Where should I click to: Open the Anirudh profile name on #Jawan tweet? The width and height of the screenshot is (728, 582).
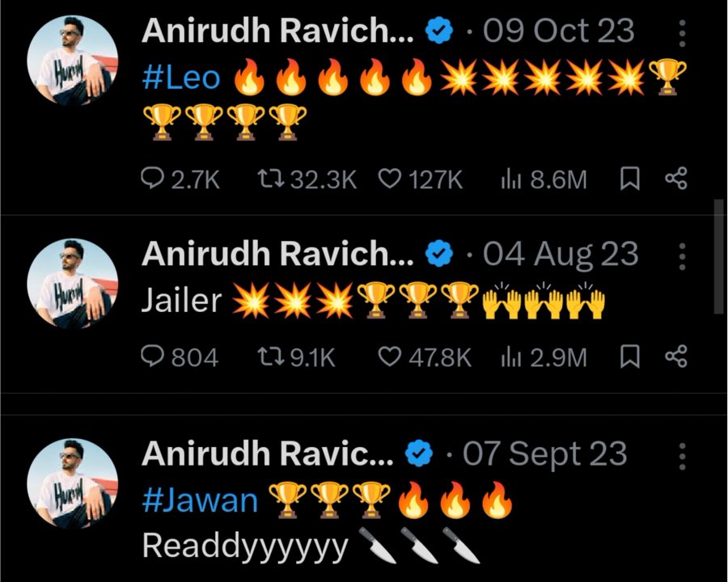point(267,453)
